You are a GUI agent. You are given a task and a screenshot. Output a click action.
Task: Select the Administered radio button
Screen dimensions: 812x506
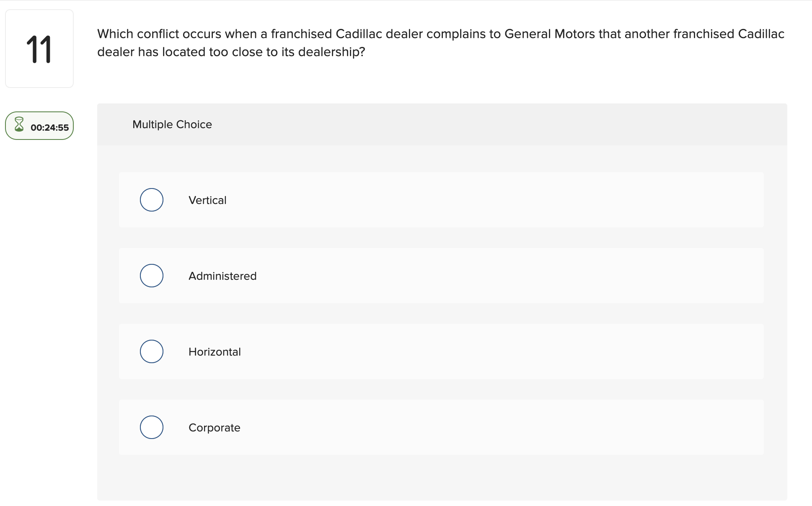(151, 276)
